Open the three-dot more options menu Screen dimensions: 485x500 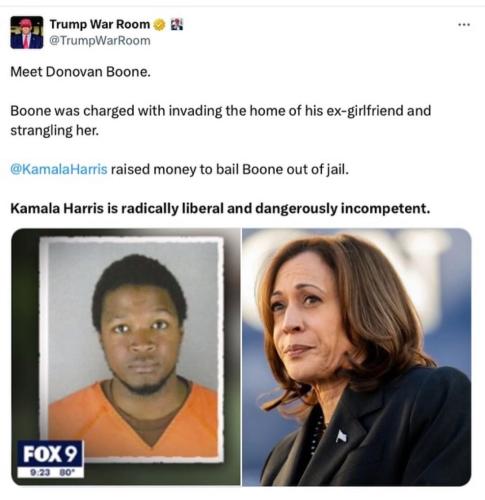coord(464,24)
